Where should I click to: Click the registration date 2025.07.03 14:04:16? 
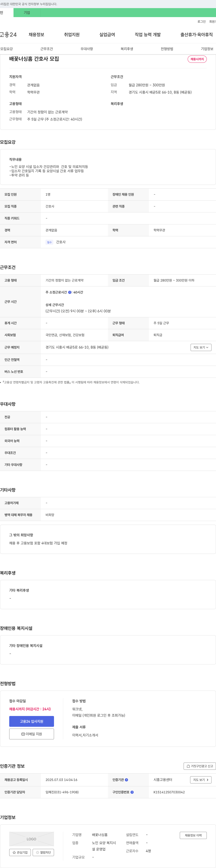coord(61,780)
